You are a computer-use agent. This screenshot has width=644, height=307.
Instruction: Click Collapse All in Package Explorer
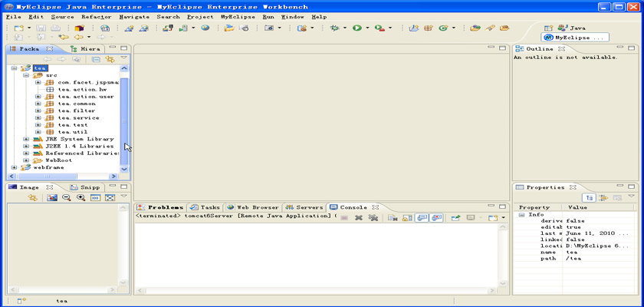[96, 59]
